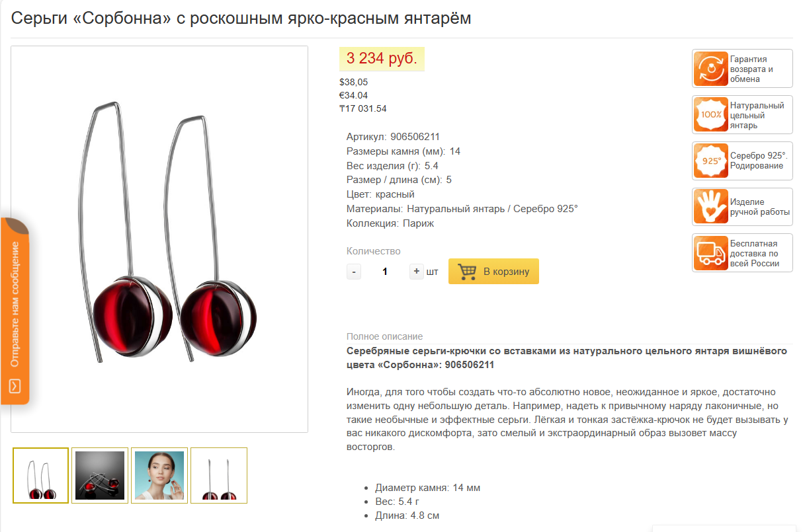
Task: Click the quantity input field showing 1
Action: tap(385, 272)
